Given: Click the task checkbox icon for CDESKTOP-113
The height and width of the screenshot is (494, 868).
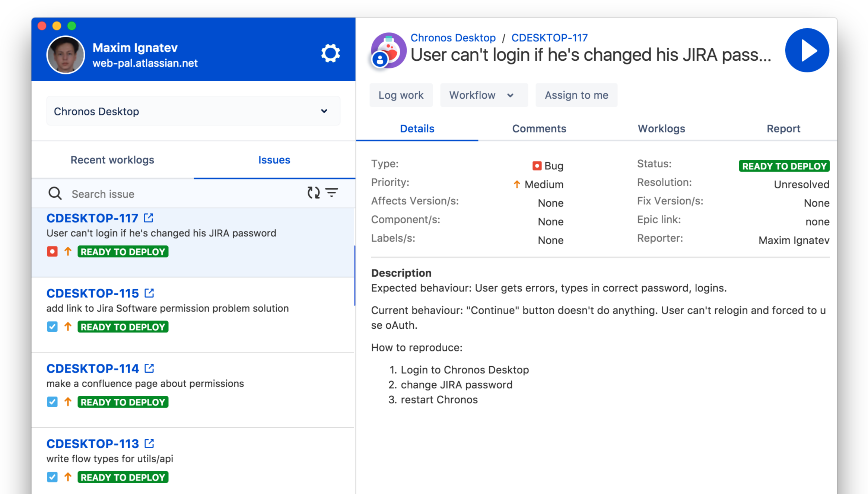Looking at the screenshot, I should pos(52,477).
